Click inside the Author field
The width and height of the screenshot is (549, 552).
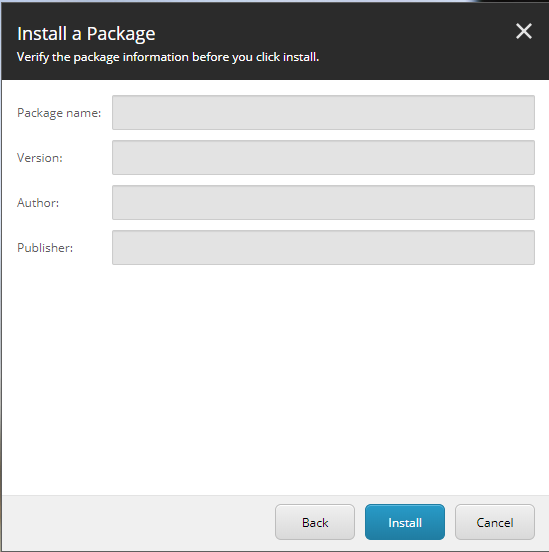click(x=323, y=202)
